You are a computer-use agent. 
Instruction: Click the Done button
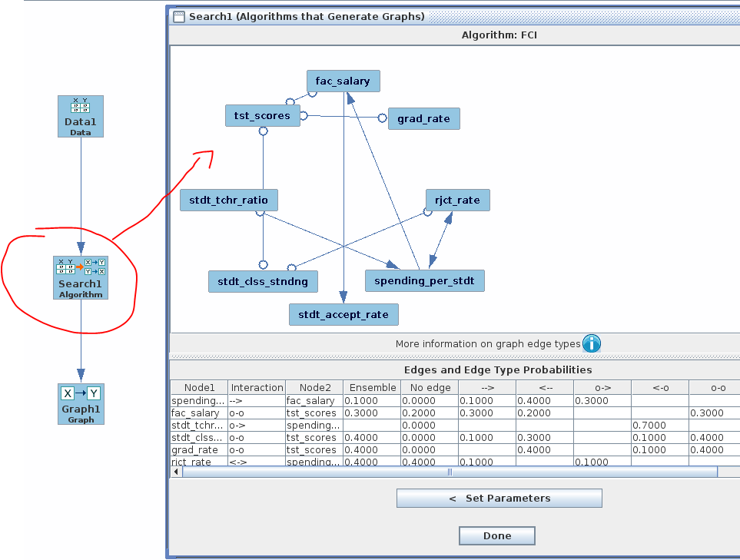point(496,535)
